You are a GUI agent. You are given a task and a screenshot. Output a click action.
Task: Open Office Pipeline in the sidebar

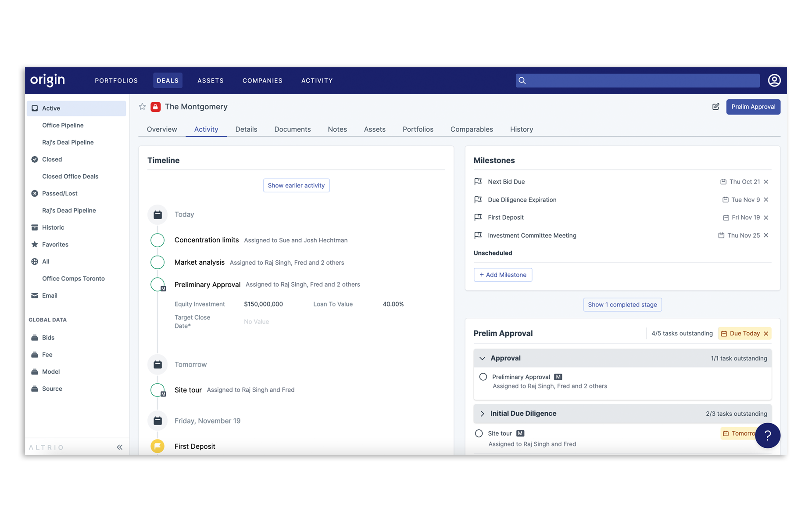click(x=63, y=125)
